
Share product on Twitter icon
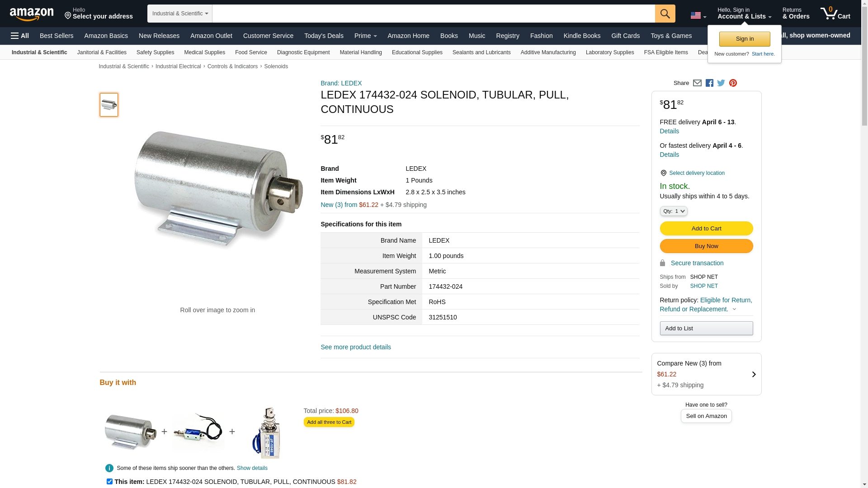721,83
